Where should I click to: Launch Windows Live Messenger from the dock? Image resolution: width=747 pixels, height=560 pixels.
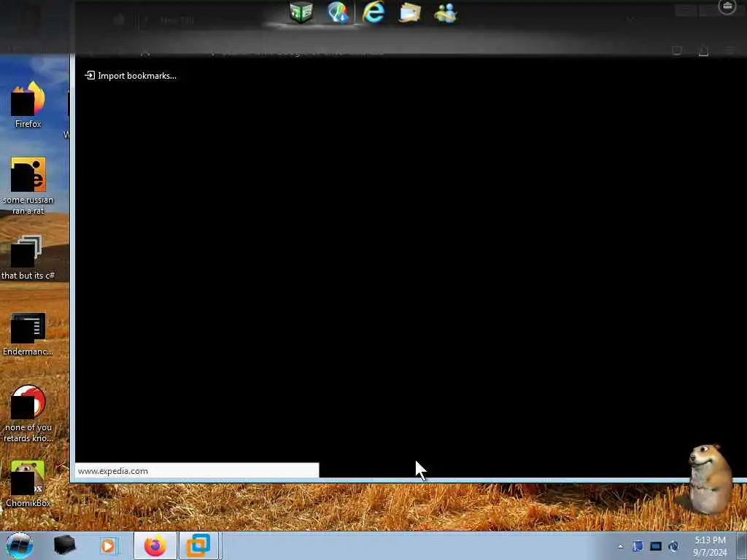tap(446, 13)
